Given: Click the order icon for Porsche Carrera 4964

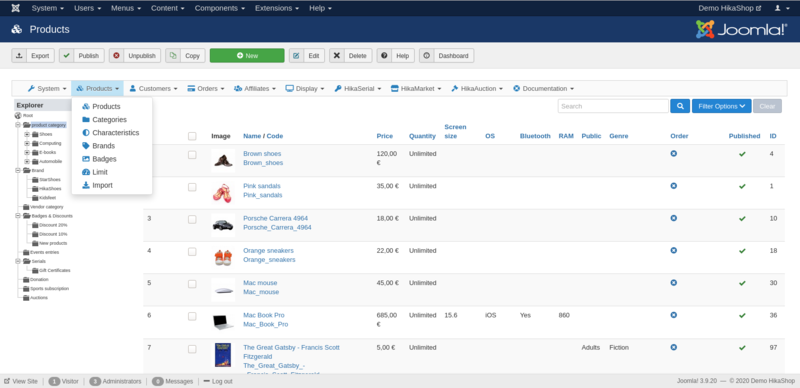Looking at the screenshot, I should (673, 218).
